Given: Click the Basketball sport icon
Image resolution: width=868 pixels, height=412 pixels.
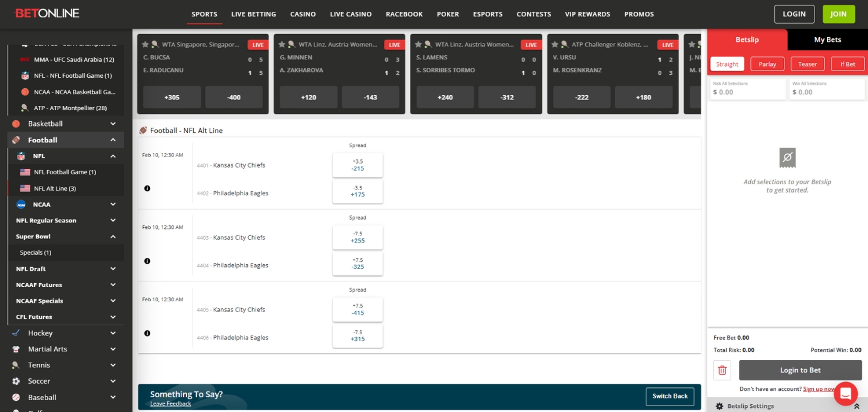Looking at the screenshot, I should 16,124.
